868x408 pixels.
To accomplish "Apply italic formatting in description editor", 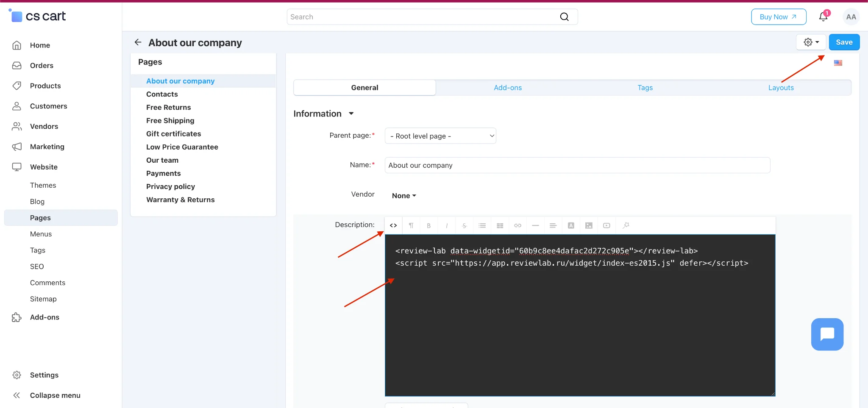I will pyautogui.click(x=447, y=225).
